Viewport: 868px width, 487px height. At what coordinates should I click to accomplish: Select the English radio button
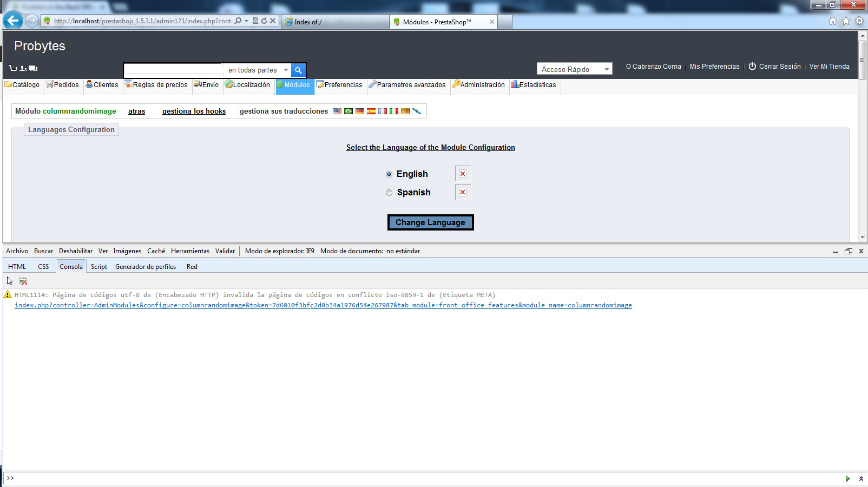(389, 174)
